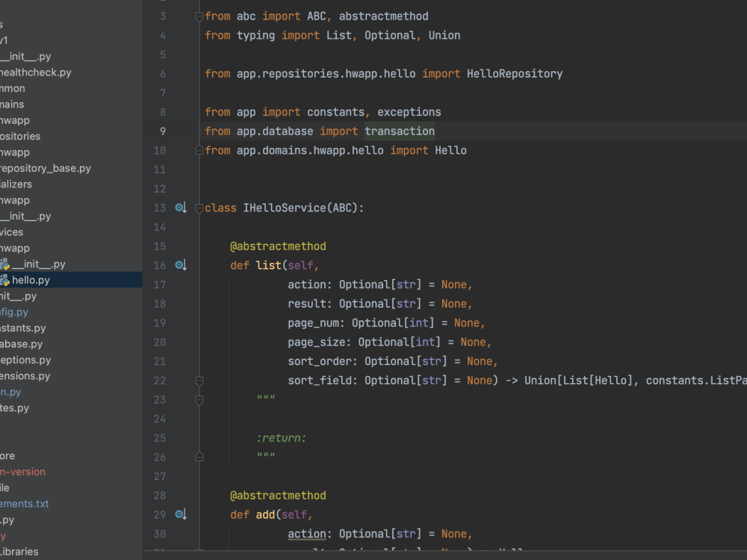
Task: Open repository_base.py from the project tree
Action: point(46,168)
